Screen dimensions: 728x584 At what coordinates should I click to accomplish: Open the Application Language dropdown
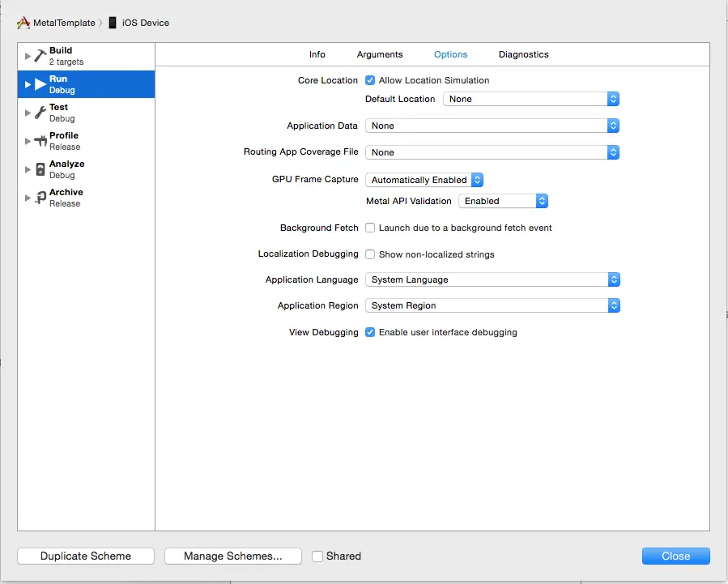[492, 279]
